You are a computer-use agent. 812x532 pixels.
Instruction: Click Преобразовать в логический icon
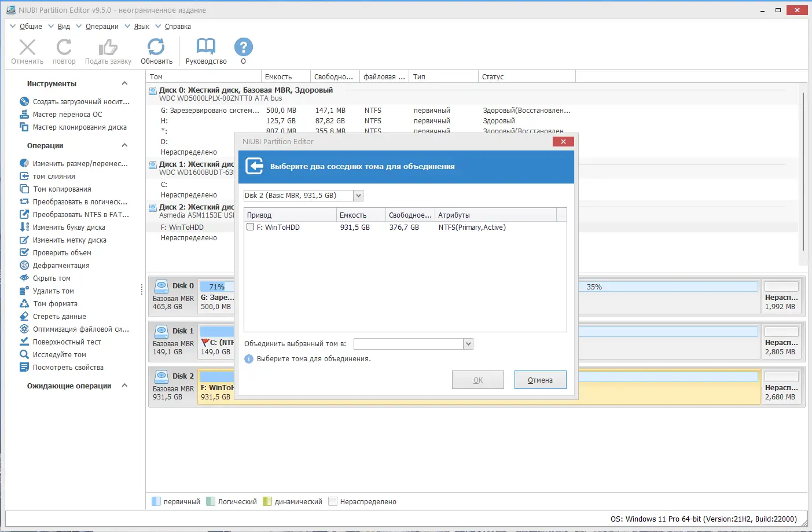pyautogui.click(x=24, y=201)
